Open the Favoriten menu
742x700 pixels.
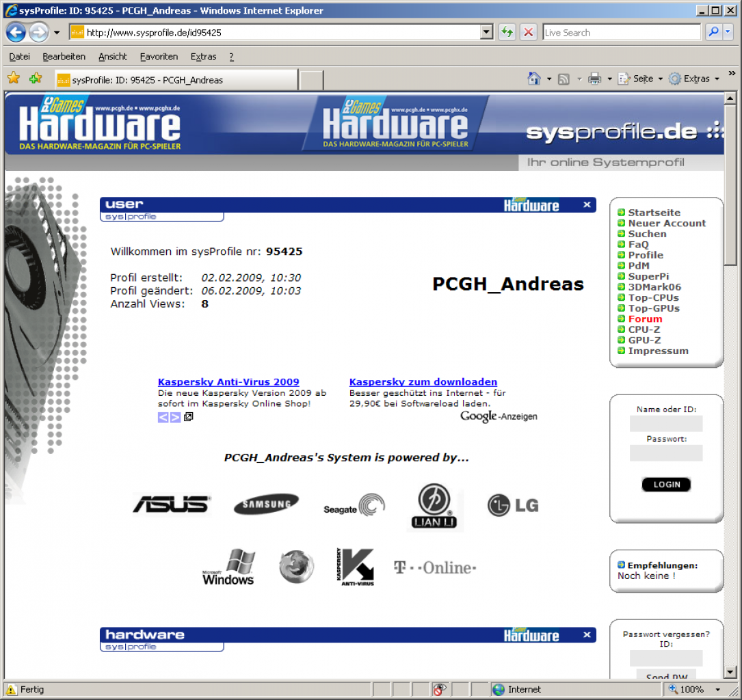click(x=159, y=57)
